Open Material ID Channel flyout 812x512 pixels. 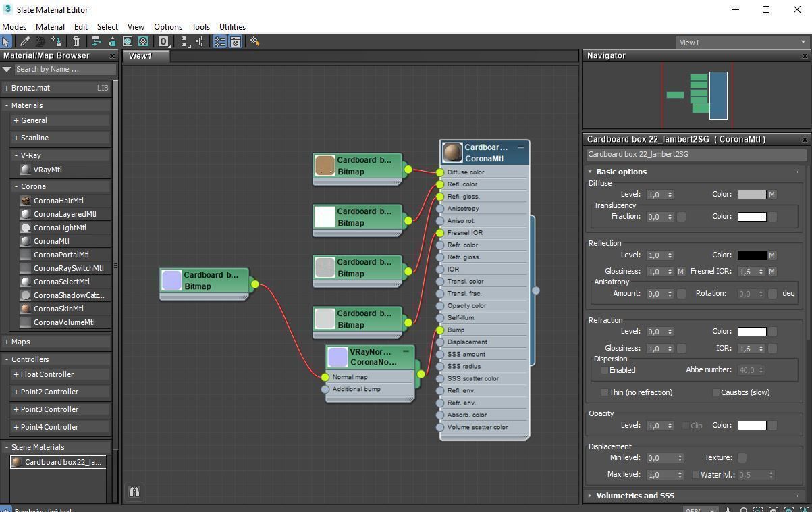click(163, 41)
